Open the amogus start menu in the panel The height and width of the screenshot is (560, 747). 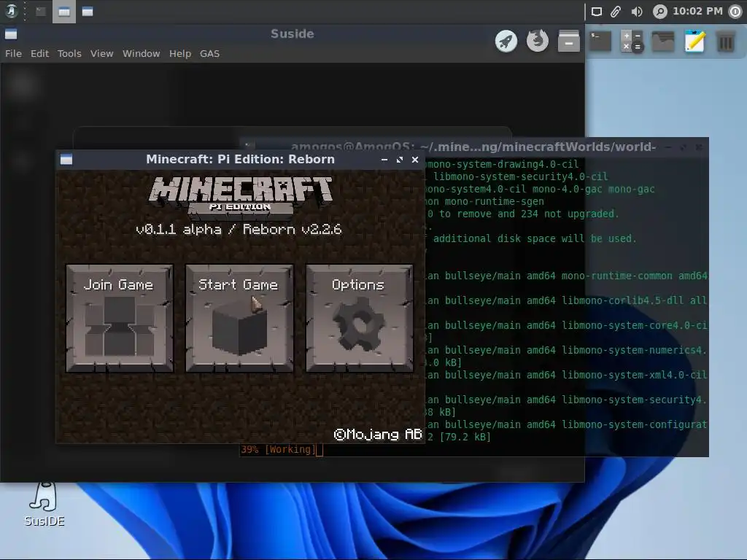point(11,11)
